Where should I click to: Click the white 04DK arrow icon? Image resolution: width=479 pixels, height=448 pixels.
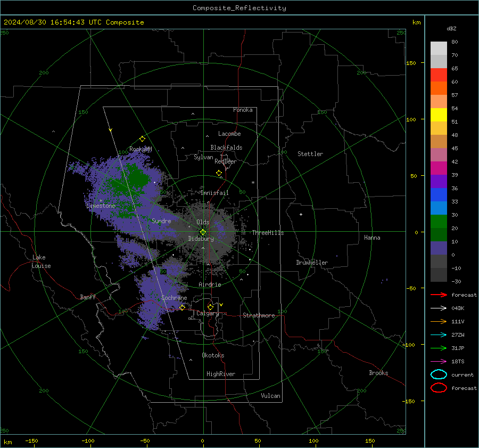pos(439,308)
